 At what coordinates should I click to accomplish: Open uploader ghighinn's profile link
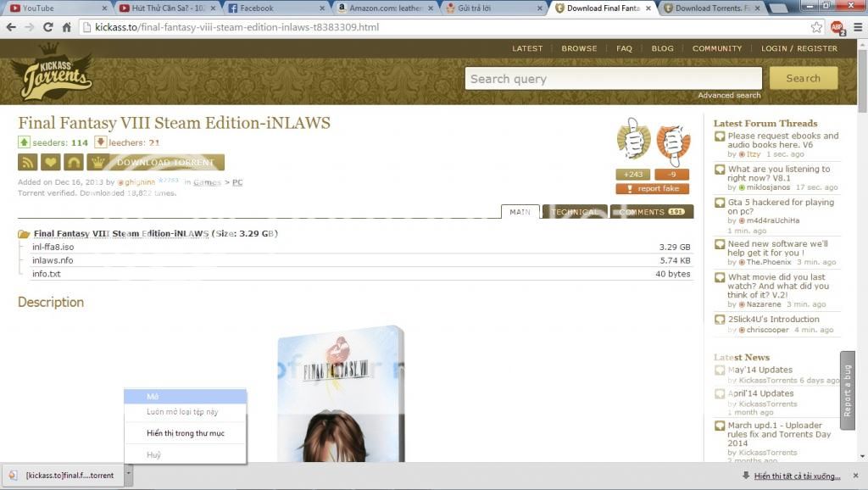(140, 182)
